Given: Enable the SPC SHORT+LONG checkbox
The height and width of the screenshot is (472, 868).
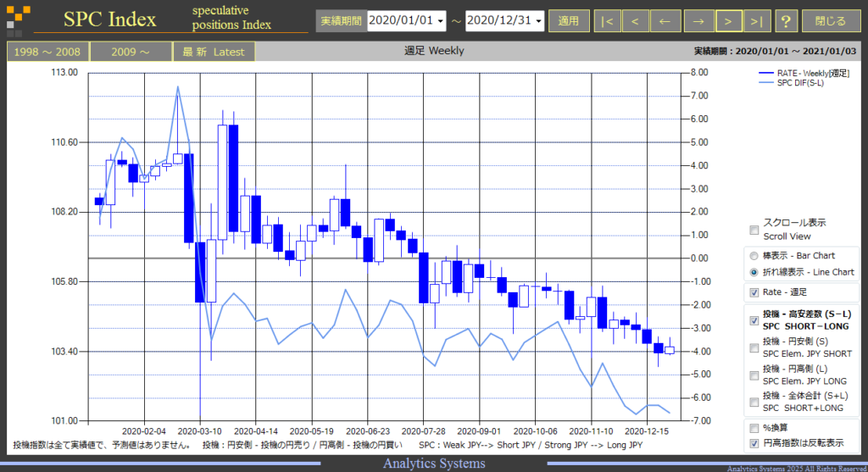Looking at the screenshot, I should 754,403.
